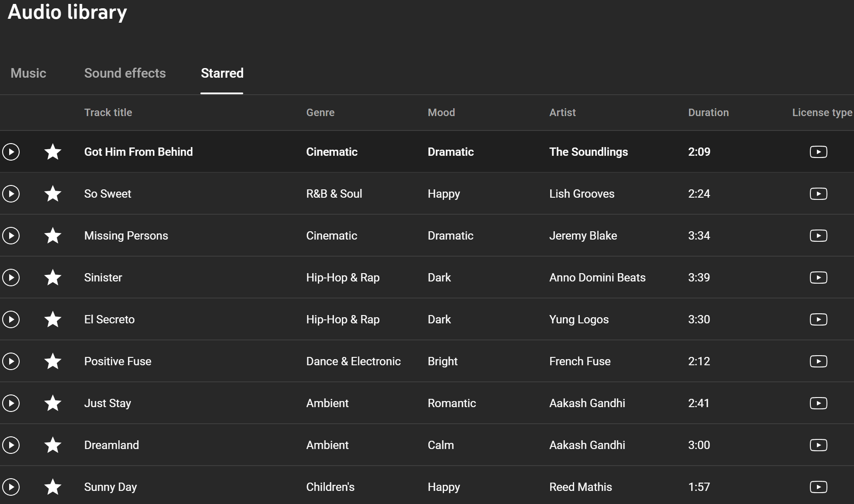Open license icon for Positive Fuse

819,361
